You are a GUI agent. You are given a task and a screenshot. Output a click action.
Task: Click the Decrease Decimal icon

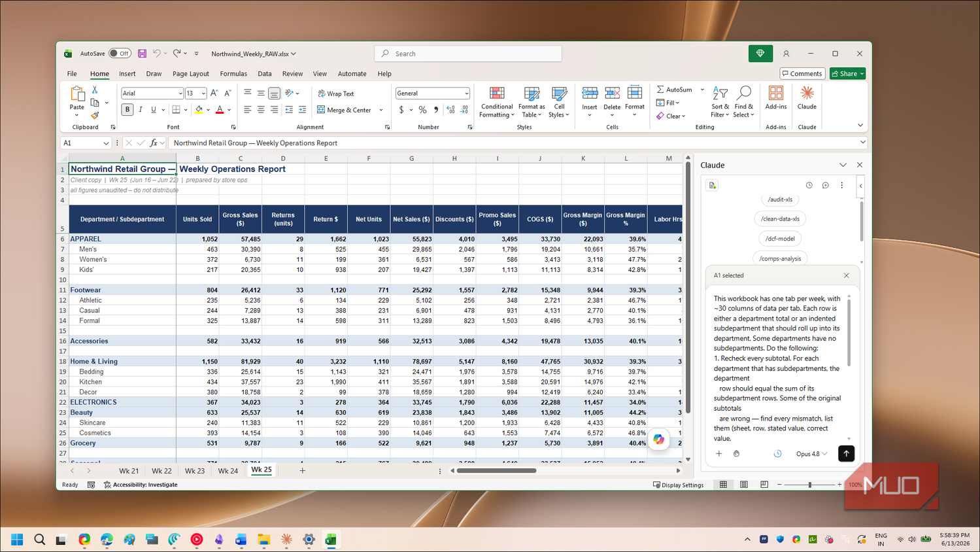(x=464, y=110)
